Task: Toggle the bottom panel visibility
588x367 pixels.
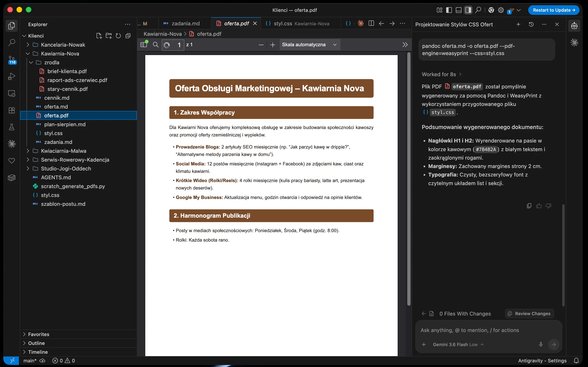Action: (458, 10)
